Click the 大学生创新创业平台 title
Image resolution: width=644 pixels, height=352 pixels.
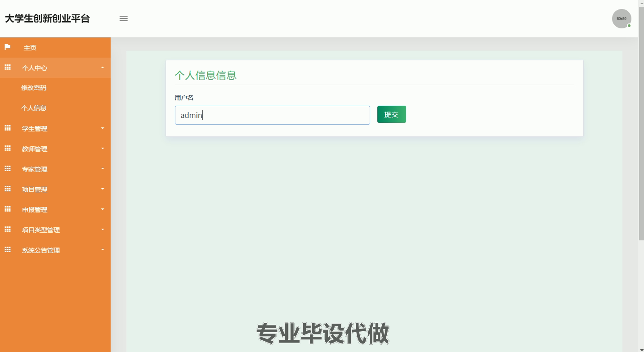click(47, 18)
